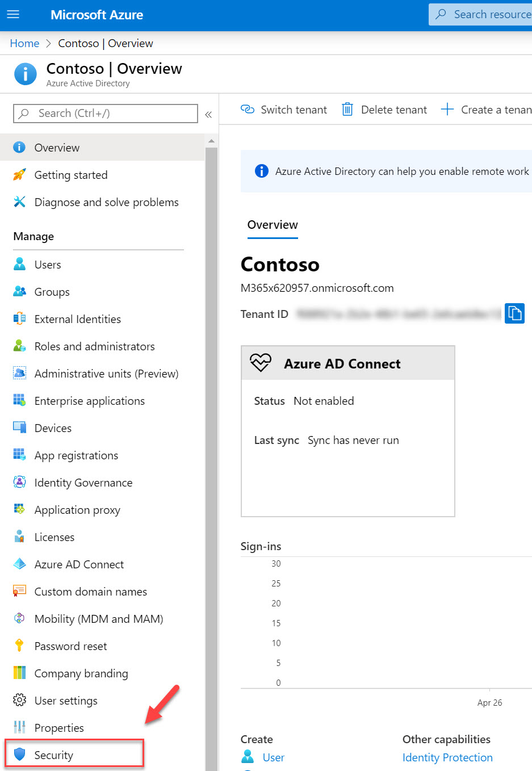Select Users in the sidebar
Viewport: 532px width, 771px height.
click(47, 264)
